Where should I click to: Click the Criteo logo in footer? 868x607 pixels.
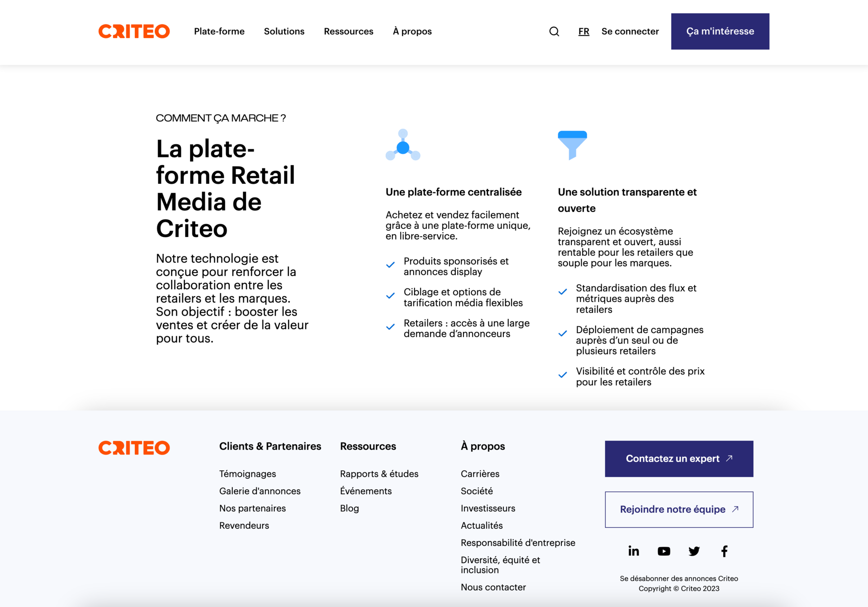coord(134,447)
